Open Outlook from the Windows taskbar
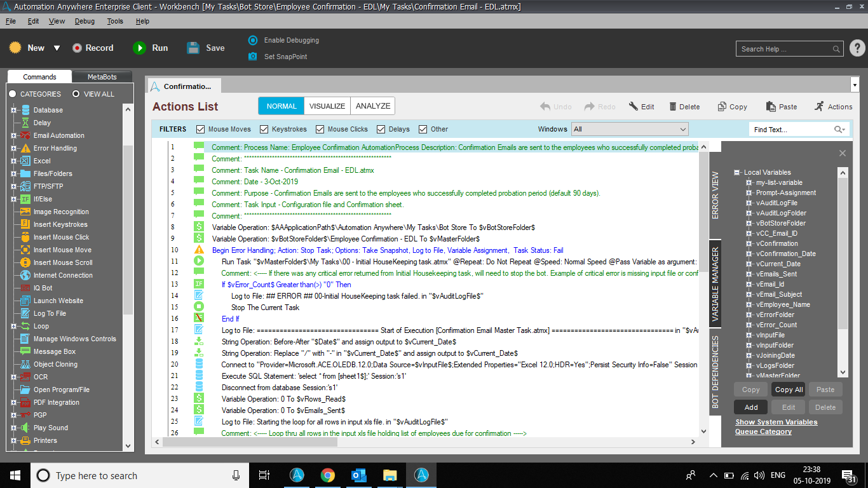 [358, 475]
